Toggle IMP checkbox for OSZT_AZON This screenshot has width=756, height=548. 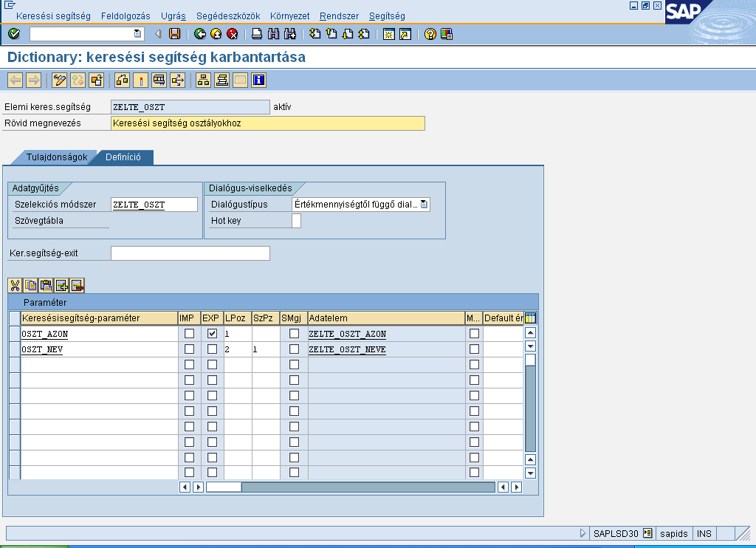(x=190, y=333)
